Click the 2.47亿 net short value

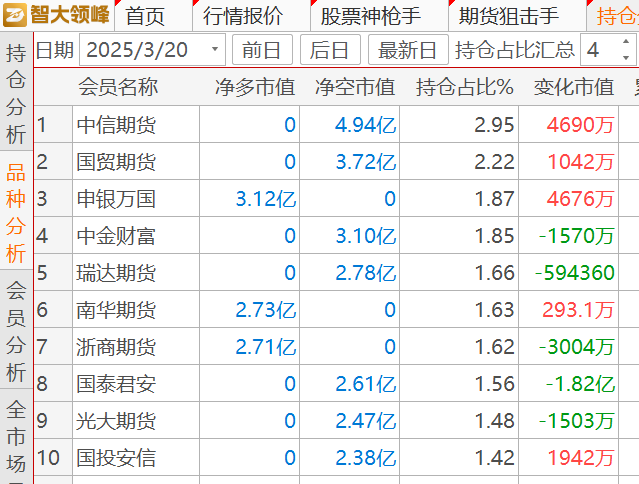(366, 421)
